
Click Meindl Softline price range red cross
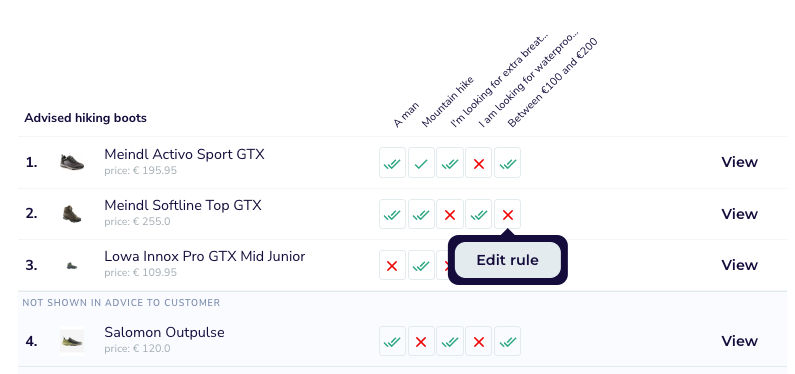click(508, 214)
